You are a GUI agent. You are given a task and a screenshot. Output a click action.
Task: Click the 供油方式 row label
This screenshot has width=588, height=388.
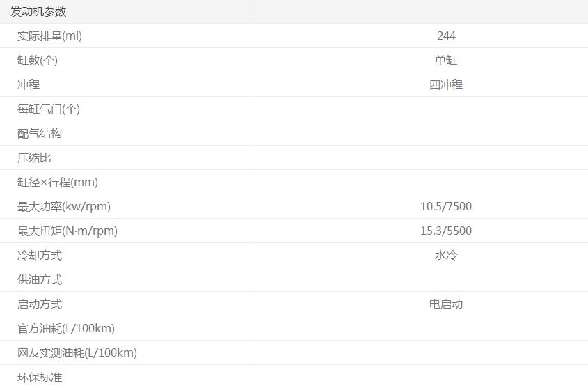coord(40,280)
